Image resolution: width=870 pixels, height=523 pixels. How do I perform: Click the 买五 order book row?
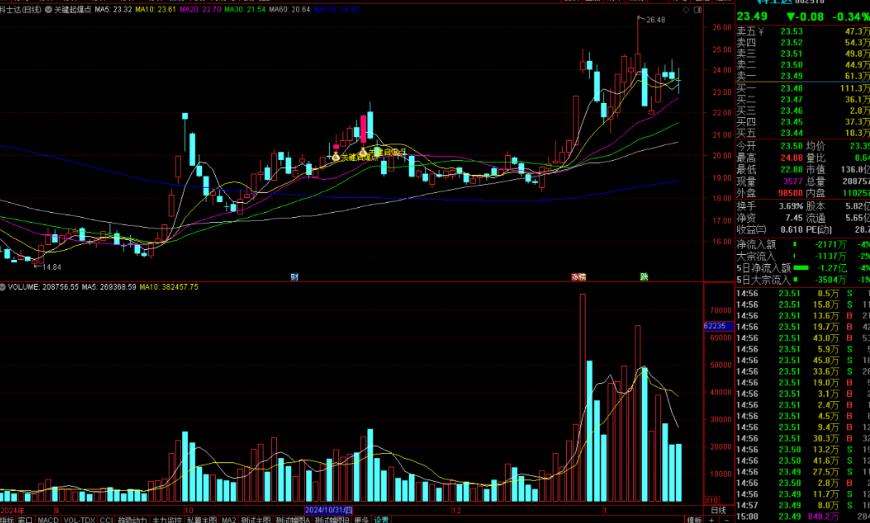[x=803, y=133]
